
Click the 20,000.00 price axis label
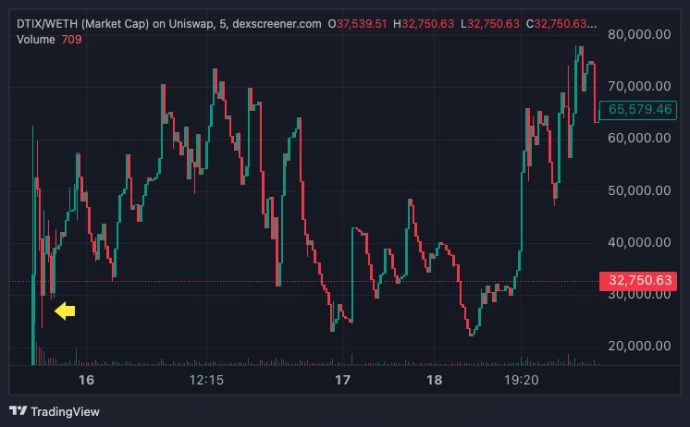[639, 346]
